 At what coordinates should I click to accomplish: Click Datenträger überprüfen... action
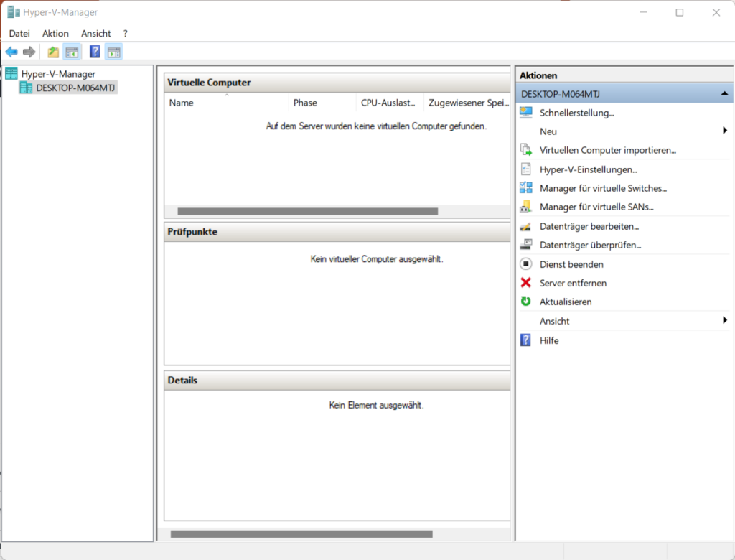(591, 245)
